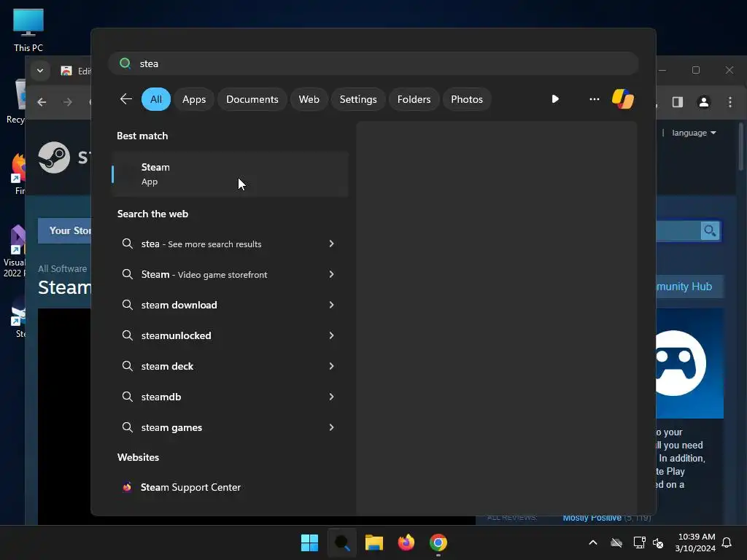Select 'steam deck' web suggestion
747x560 pixels.
tap(229, 366)
